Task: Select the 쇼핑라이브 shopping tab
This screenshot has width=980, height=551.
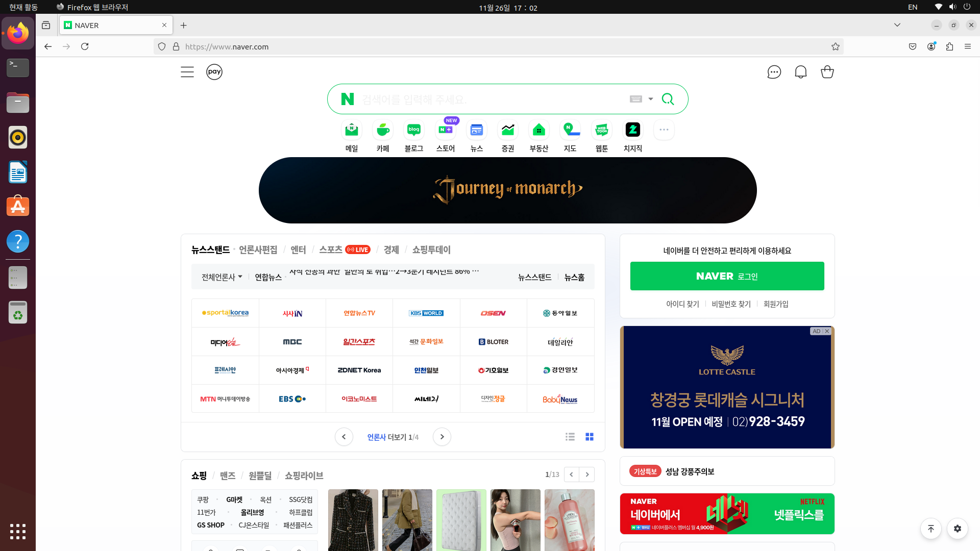Action: click(x=304, y=475)
